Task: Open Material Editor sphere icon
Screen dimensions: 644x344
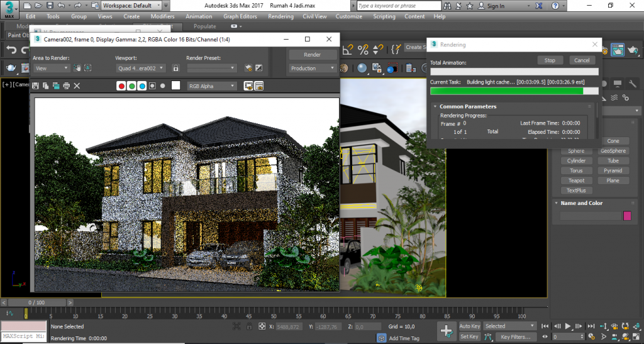Action: click(x=362, y=68)
